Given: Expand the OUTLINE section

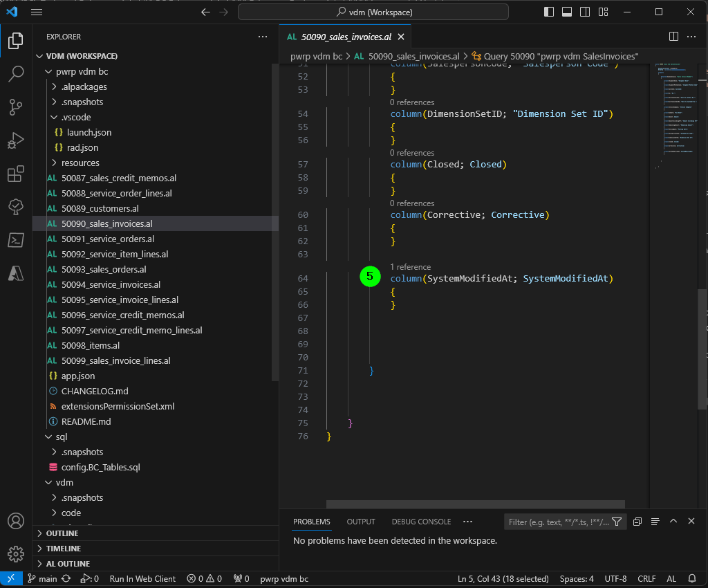Looking at the screenshot, I should 156,533.
